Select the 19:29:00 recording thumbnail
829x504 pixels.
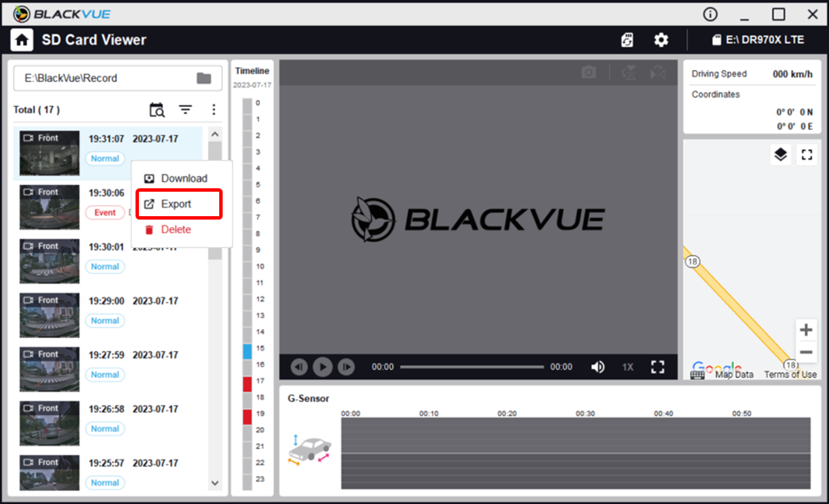point(50,315)
